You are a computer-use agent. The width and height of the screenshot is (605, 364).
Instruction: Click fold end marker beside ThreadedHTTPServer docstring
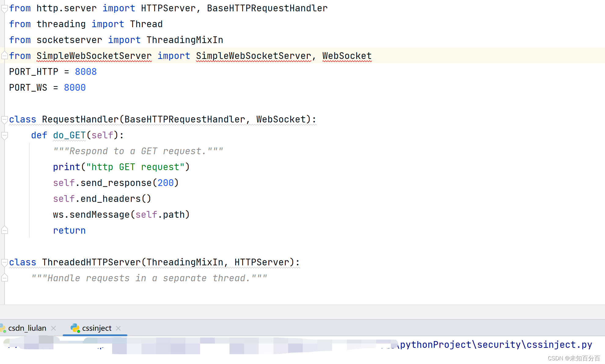(4, 278)
